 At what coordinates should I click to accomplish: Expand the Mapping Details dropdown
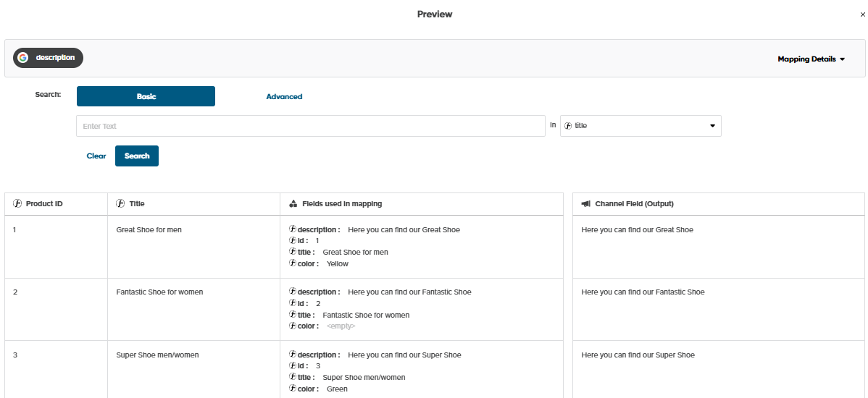pyautogui.click(x=810, y=59)
